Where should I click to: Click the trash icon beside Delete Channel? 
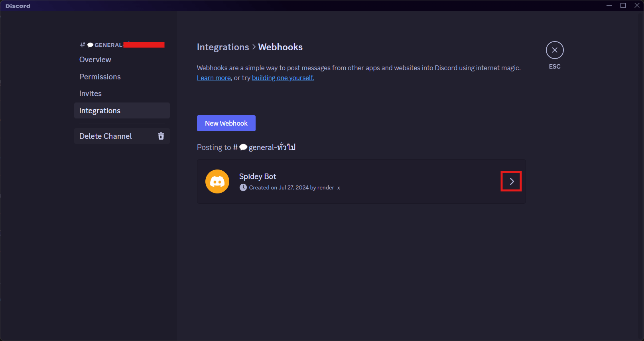[161, 136]
